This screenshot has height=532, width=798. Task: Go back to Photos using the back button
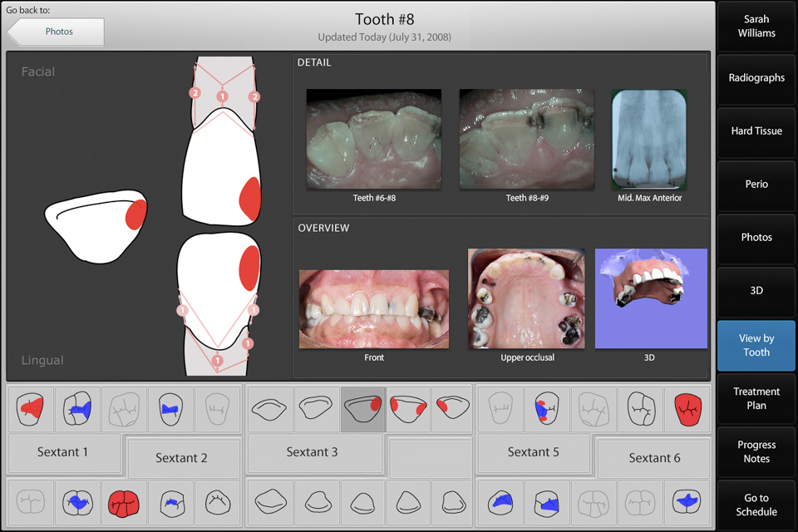pyautogui.click(x=57, y=32)
